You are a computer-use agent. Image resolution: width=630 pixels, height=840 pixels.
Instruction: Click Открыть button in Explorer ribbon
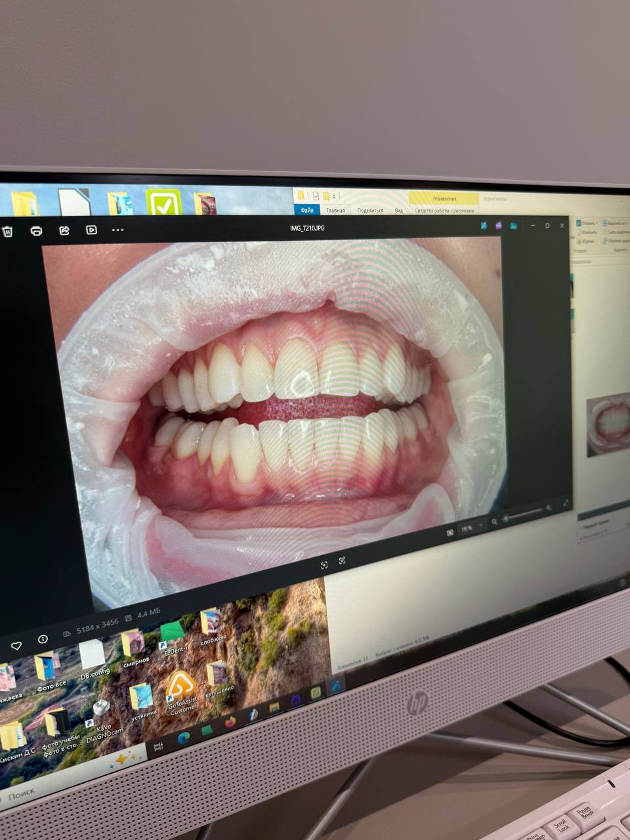[x=587, y=223]
